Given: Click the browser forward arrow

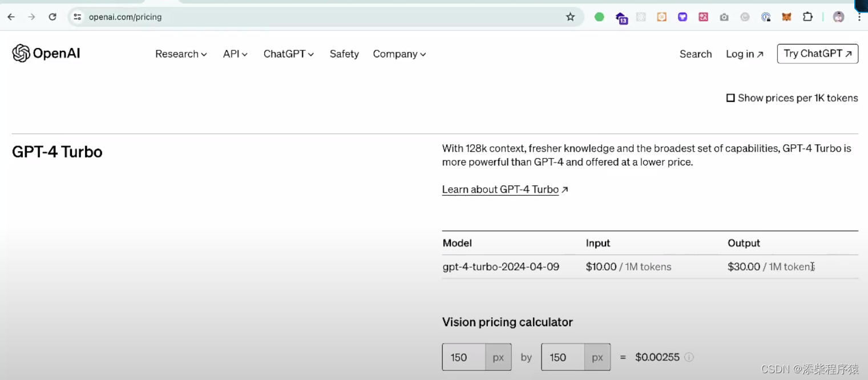Looking at the screenshot, I should (31, 17).
